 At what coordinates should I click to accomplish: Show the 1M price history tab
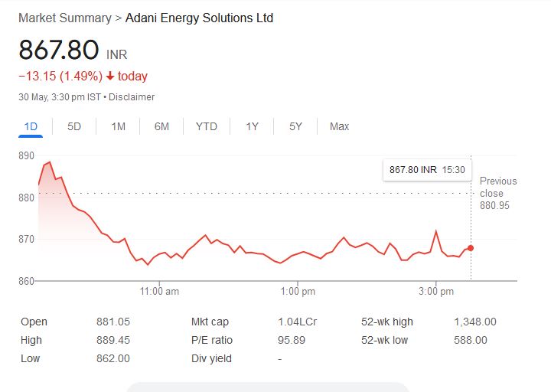tap(118, 126)
